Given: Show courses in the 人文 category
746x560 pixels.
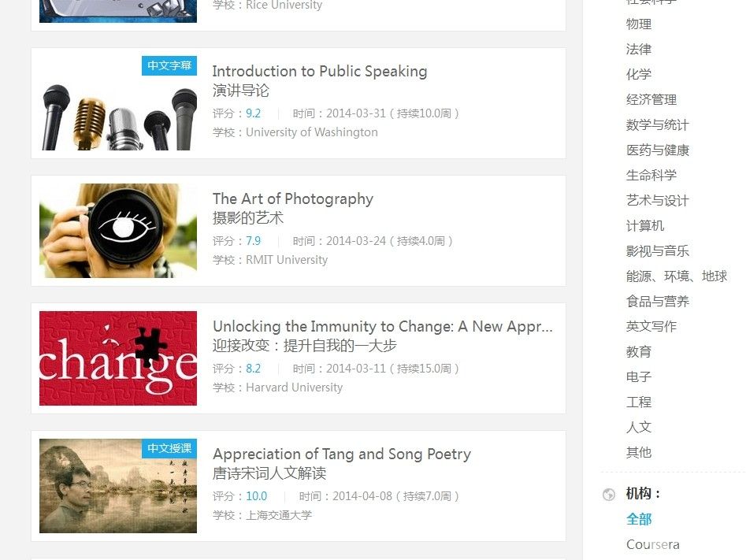Looking at the screenshot, I should 639,427.
